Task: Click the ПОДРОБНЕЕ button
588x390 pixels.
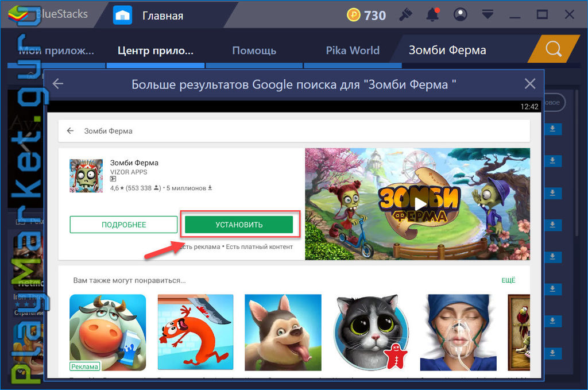Action: point(123,225)
